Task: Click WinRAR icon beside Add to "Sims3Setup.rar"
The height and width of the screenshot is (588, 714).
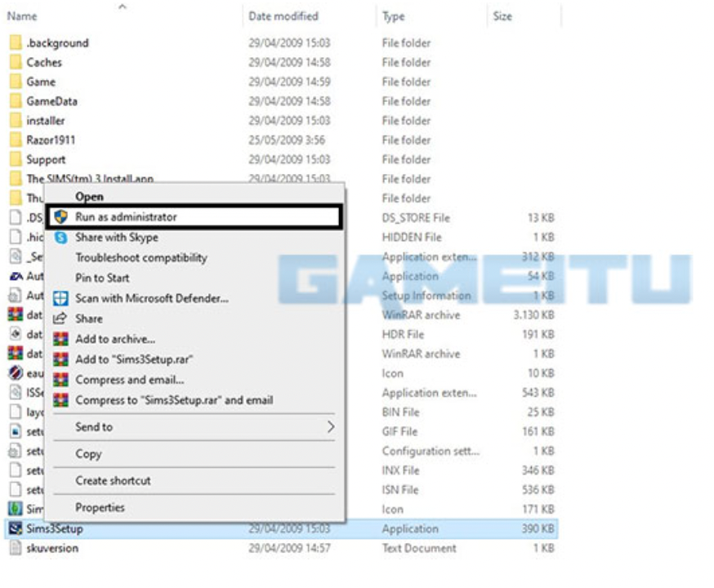Action: coord(60,359)
